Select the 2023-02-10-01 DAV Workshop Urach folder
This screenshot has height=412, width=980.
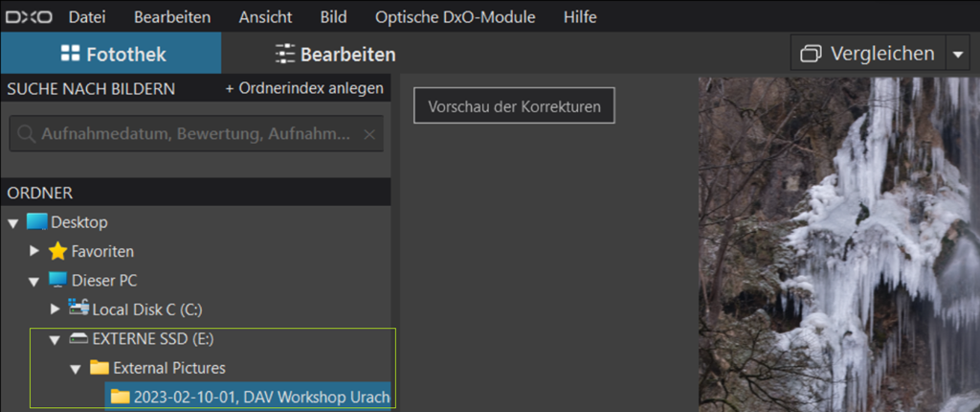tap(260, 397)
